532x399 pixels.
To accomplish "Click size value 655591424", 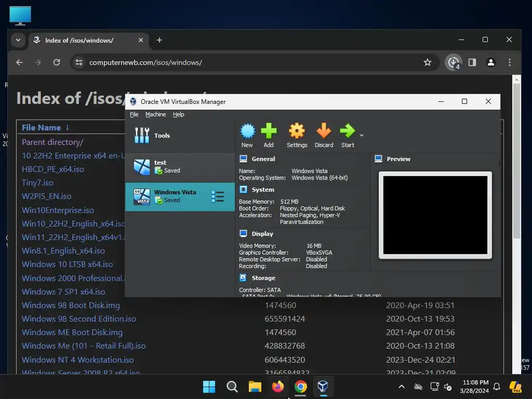I will tap(285, 319).
